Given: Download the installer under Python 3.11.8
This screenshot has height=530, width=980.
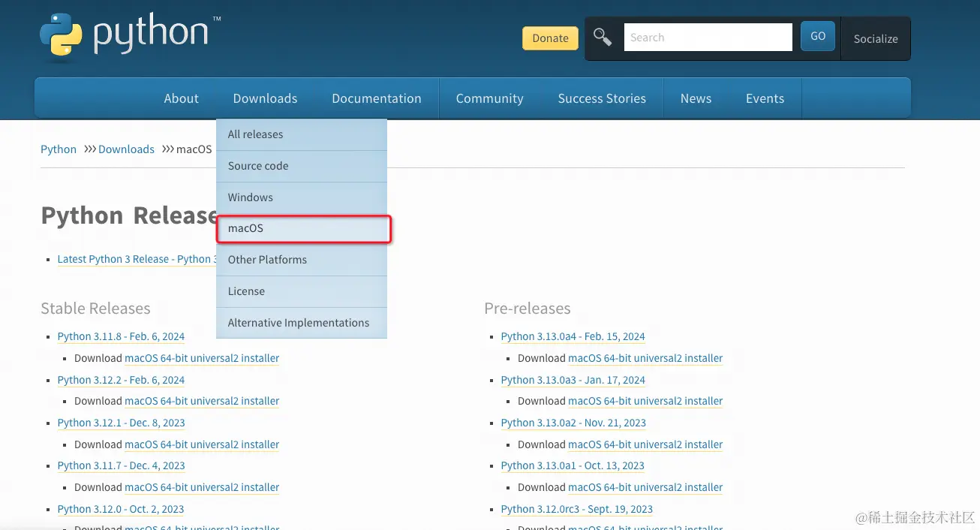Looking at the screenshot, I should (x=202, y=358).
